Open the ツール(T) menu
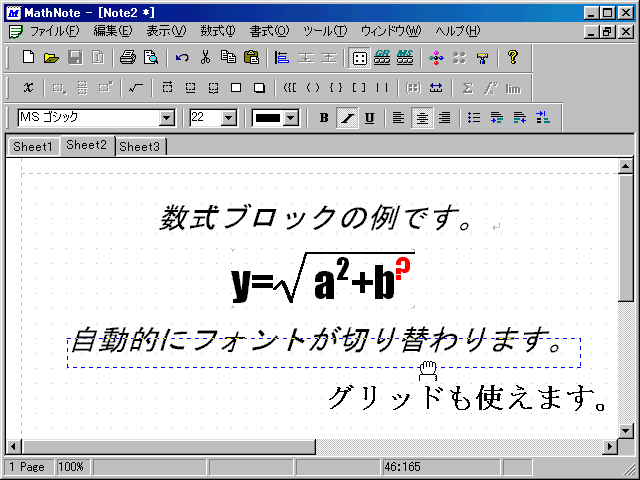This screenshot has height=480, width=640. point(325,31)
